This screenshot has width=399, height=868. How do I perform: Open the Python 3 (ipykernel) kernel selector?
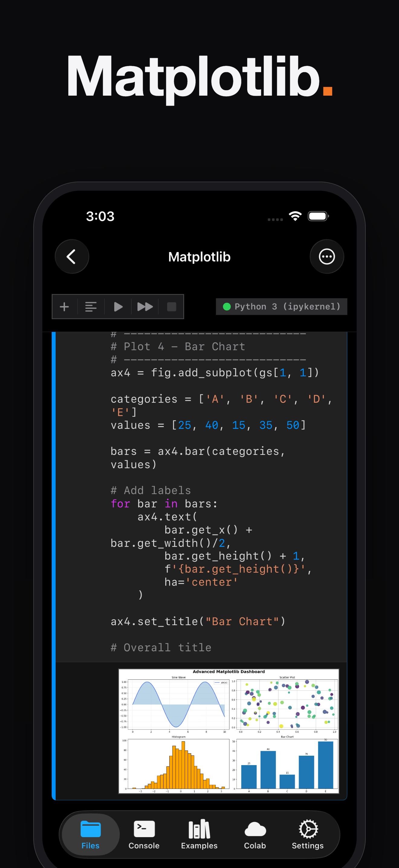tap(281, 306)
